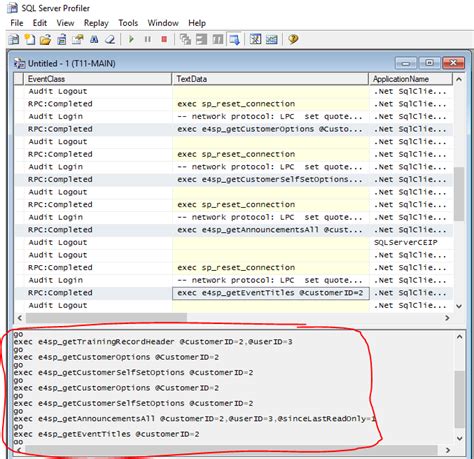Pause the selected trace

coord(148,39)
